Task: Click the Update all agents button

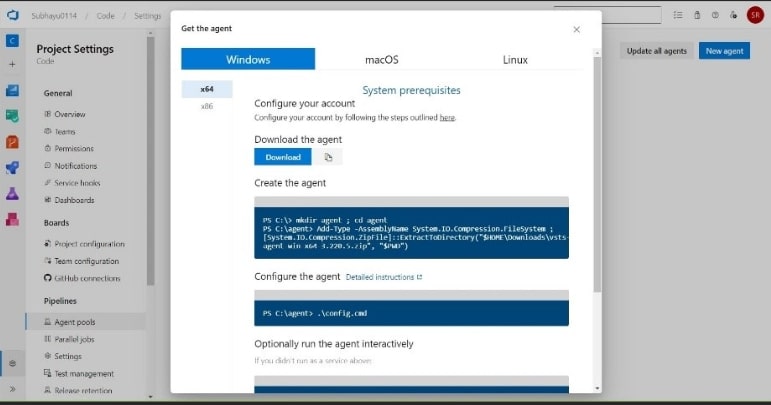Action: coord(656,51)
